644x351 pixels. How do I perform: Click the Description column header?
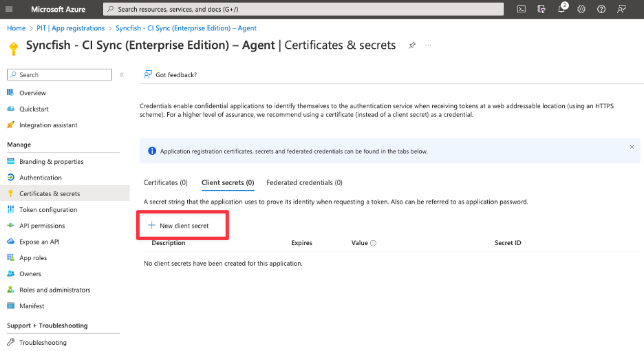169,243
